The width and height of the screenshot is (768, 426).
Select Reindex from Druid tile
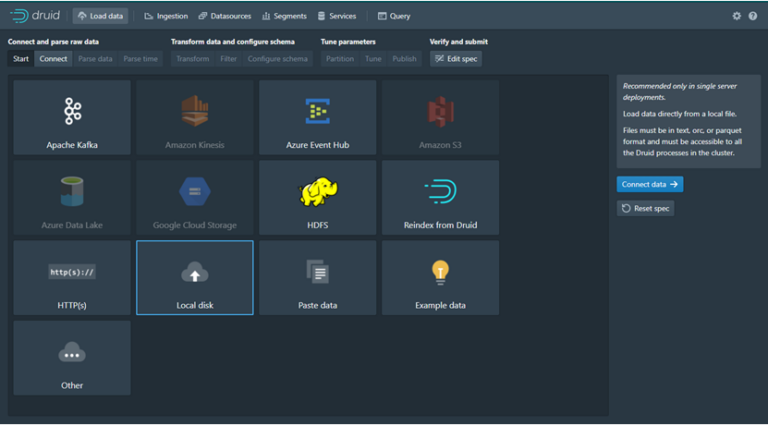tap(440, 198)
